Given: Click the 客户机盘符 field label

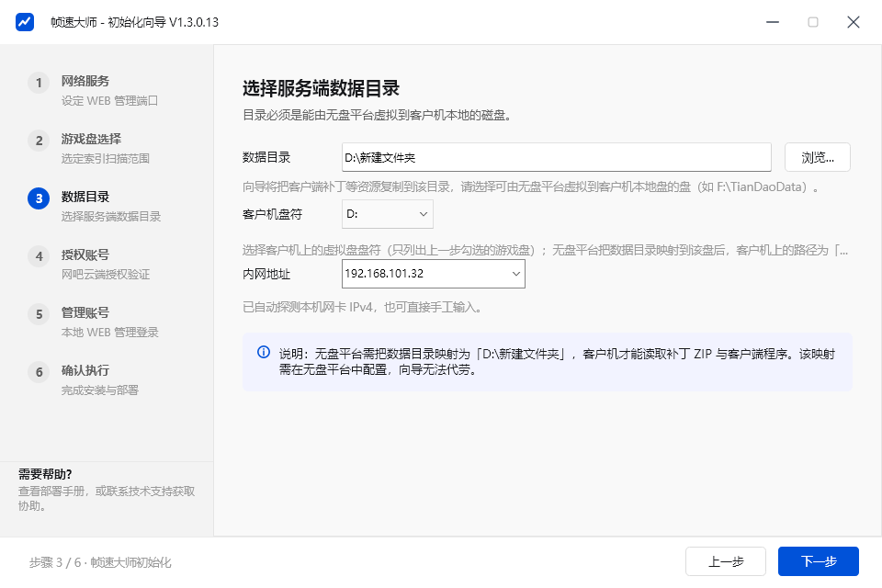Looking at the screenshot, I should pyautogui.click(x=272, y=214).
